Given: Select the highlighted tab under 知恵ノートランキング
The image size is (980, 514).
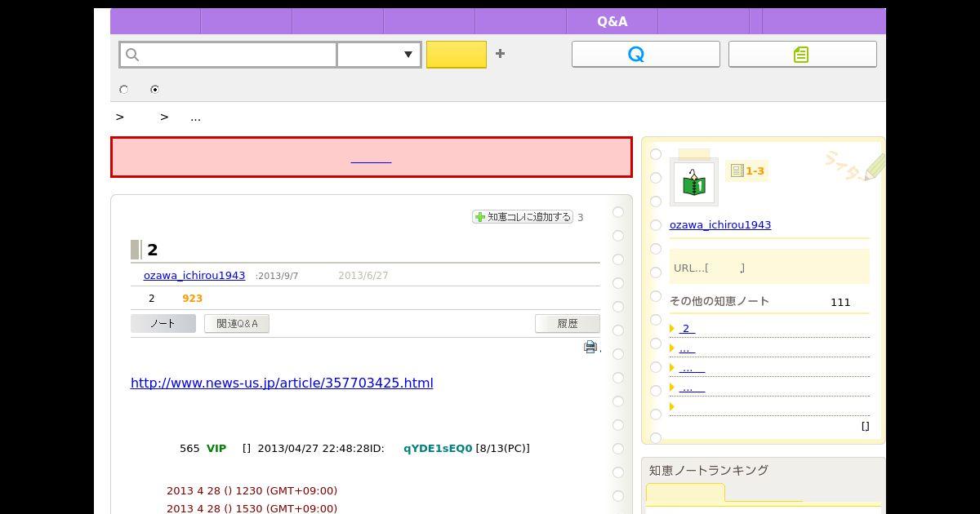Looking at the screenshot, I should 684,493.
